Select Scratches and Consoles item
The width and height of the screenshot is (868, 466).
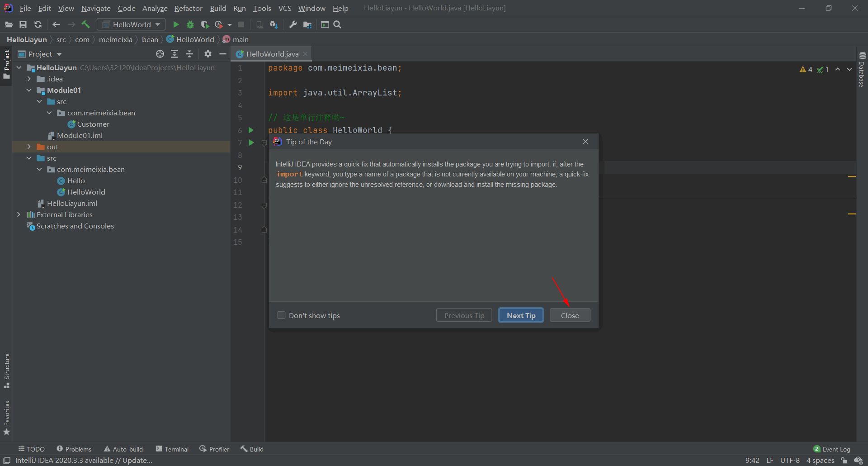(x=70, y=226)
